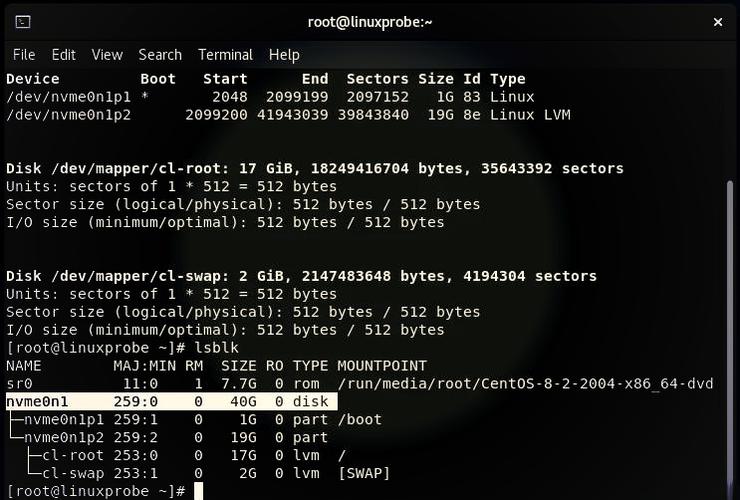Open the File menu

(x=23, y=55)
